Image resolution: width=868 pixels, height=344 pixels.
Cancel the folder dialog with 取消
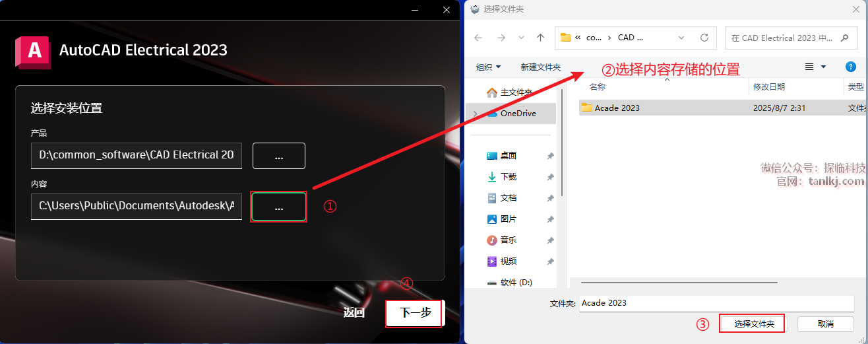(x=826, y=324)
